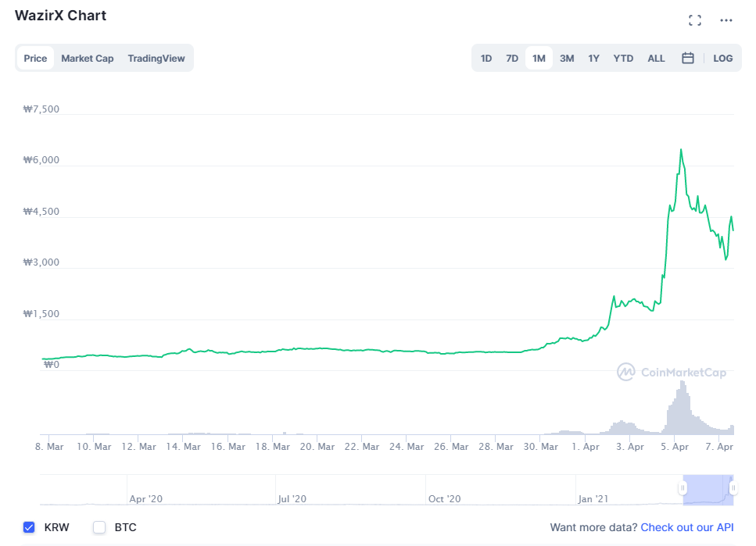756x546 pixels.
Task: Click the 30. Mar x-axis label
Action: [540, 447]
